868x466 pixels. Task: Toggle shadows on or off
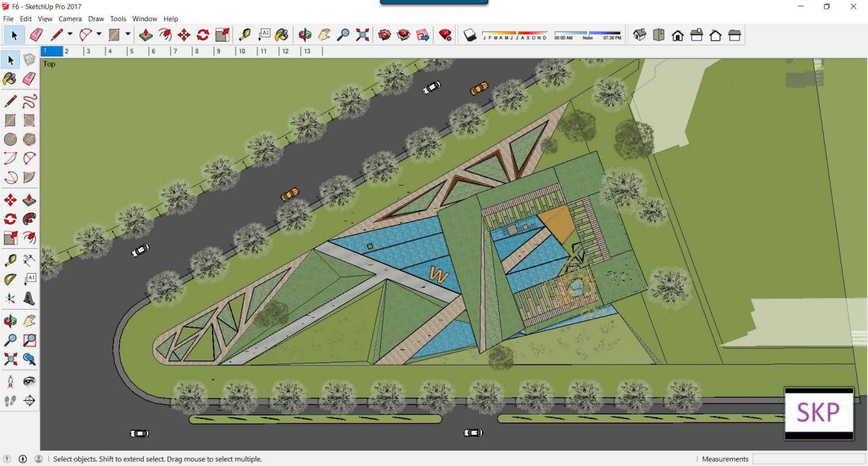(470, 35)
